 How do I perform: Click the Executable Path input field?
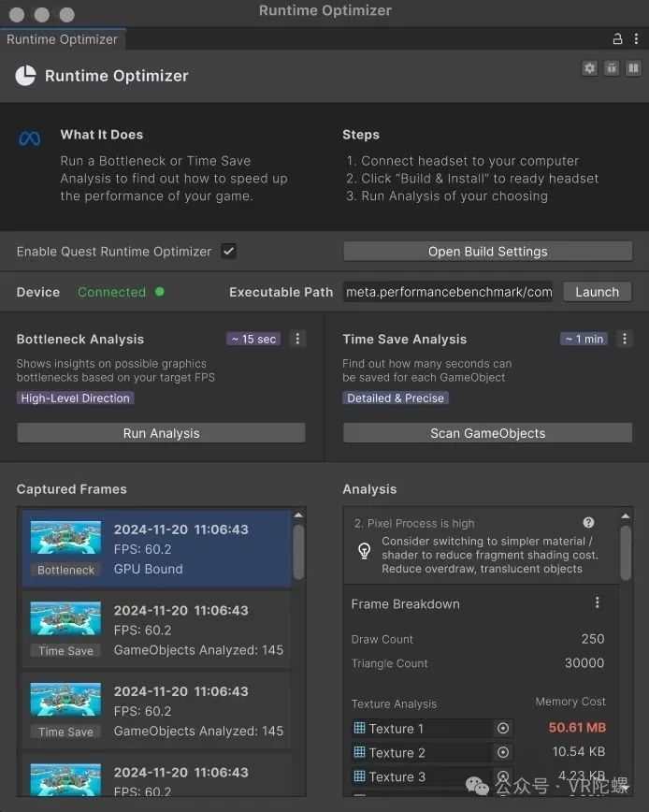tap(448, 292)
